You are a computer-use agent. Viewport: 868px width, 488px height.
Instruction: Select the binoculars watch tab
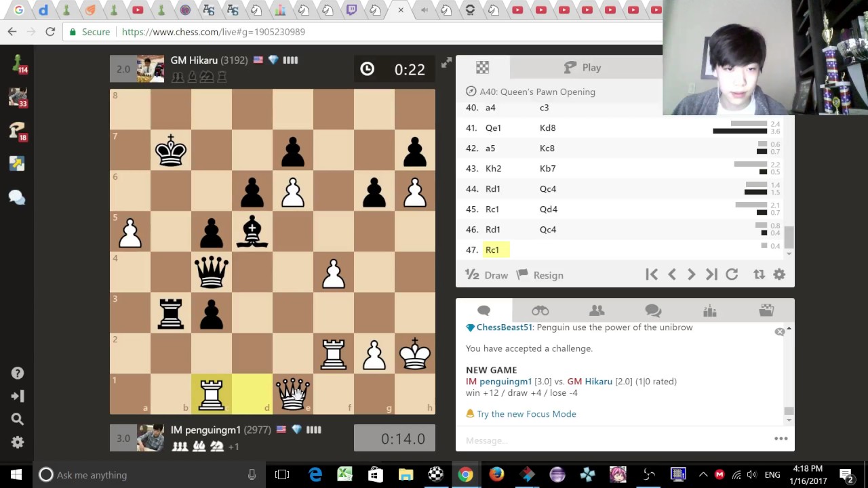click(540, 310)
